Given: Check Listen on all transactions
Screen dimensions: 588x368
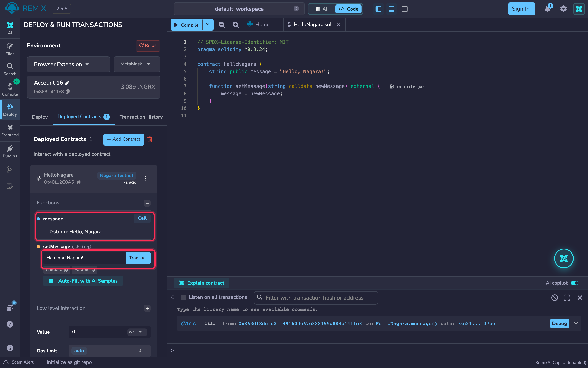Looking at the screenshot, I should coord(184,297).
